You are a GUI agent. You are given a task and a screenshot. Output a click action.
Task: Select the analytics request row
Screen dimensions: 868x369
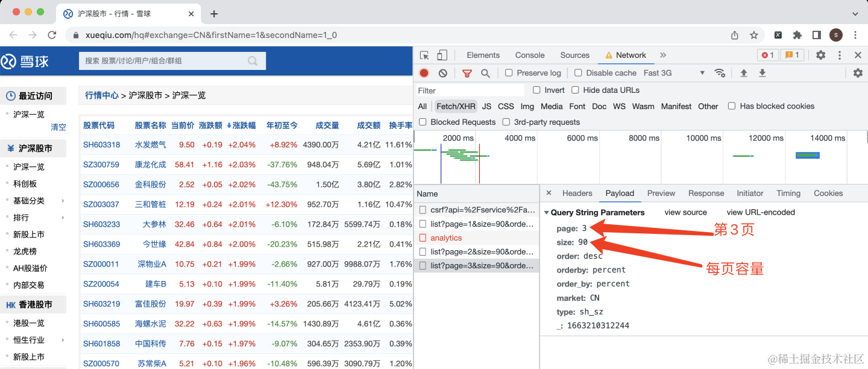[477, 238]
